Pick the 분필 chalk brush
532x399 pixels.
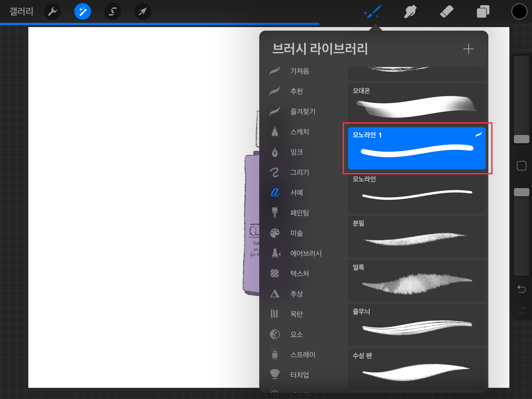pyautogui.click(x=416, y=236)
